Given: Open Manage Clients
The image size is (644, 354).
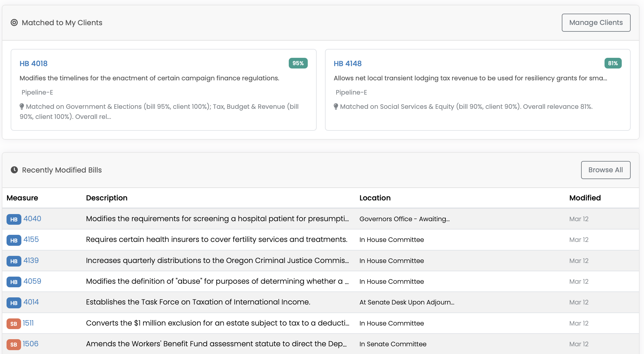Looking at the screenshot, I should click(596, 23).
